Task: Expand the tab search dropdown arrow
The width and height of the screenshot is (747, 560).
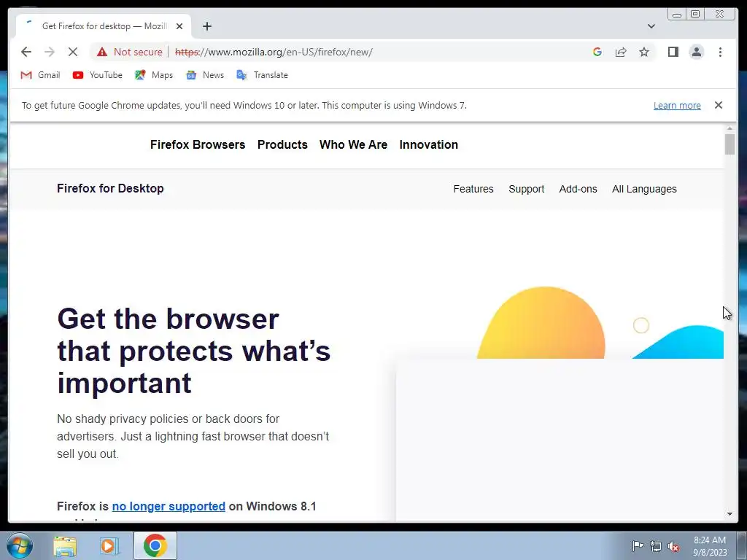Action: point(651,26)
